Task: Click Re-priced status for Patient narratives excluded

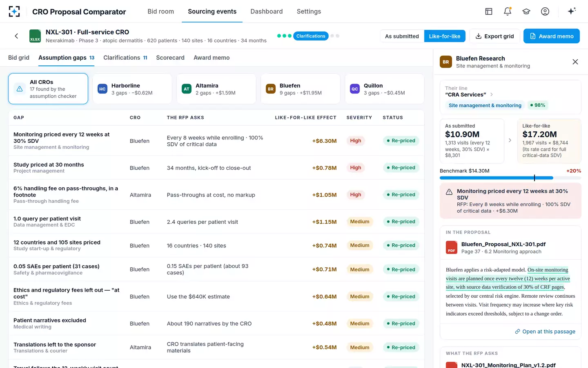Action: click(401, 323)
